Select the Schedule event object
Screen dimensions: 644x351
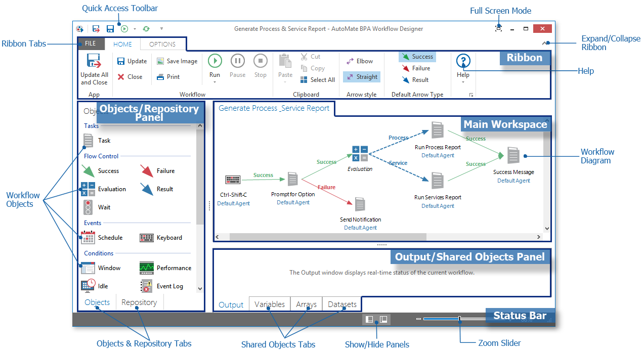tap(110, 237)
